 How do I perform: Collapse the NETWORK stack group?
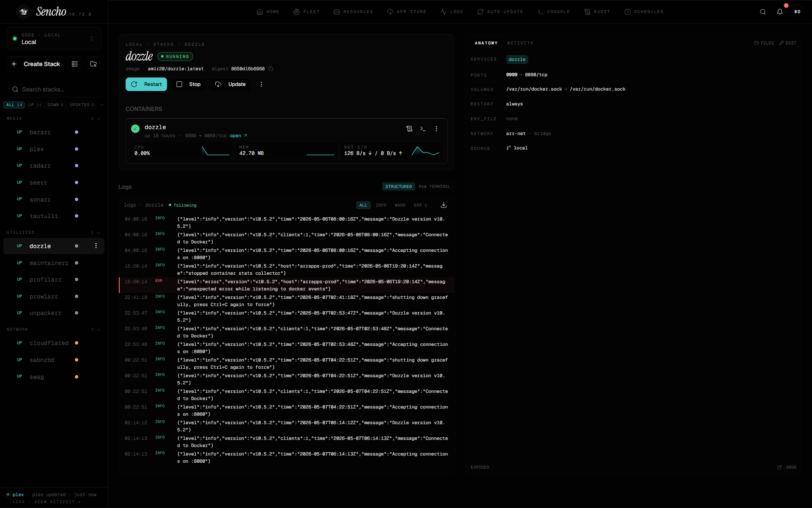tap(53, 329)
